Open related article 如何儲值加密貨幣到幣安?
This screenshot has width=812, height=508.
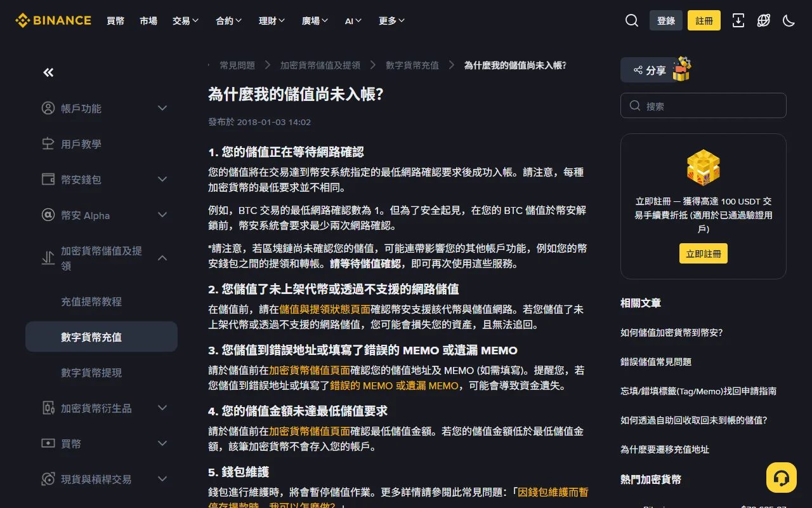(x=672, y=332)
